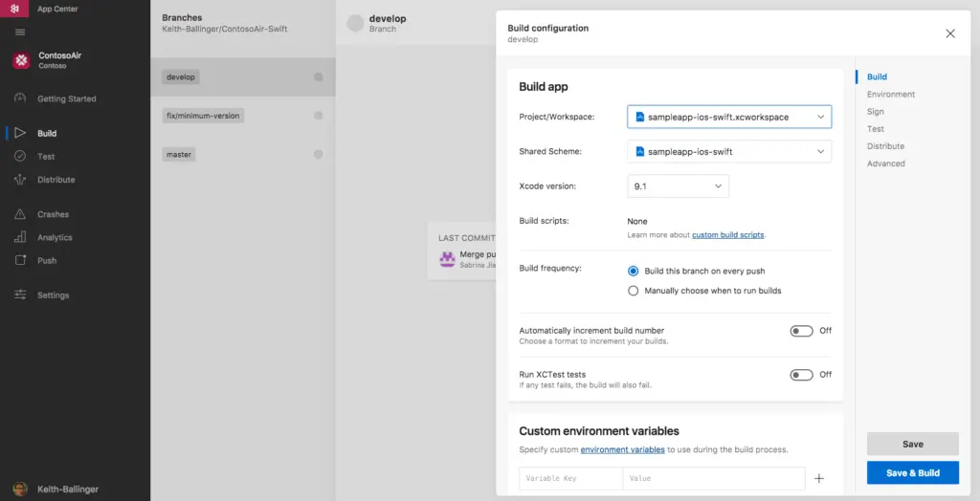Open the Distribute icon in sidebar

tap(20, 180)
